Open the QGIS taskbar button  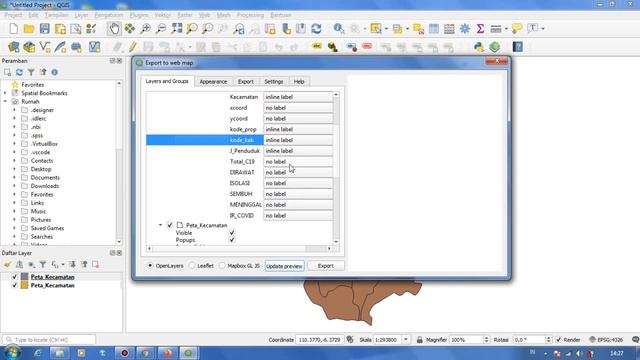coord(188,353)
